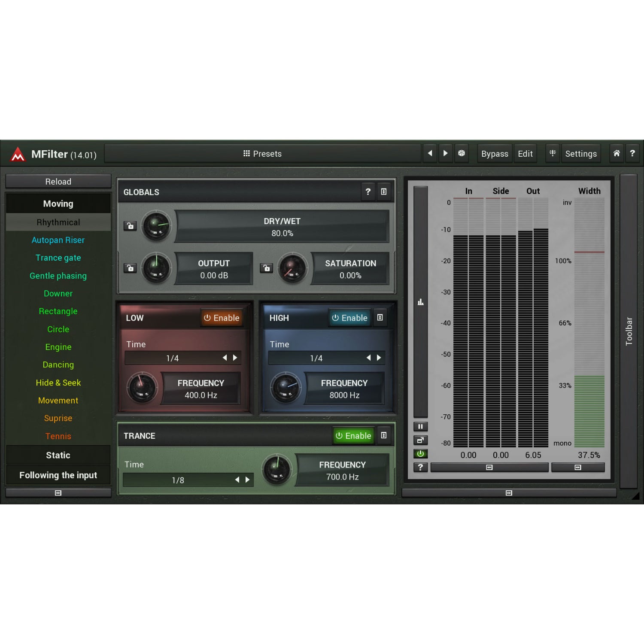644x644 pixels.
Task: Open the HIGH panel preset menu icon
Action: tap(380, 318)
